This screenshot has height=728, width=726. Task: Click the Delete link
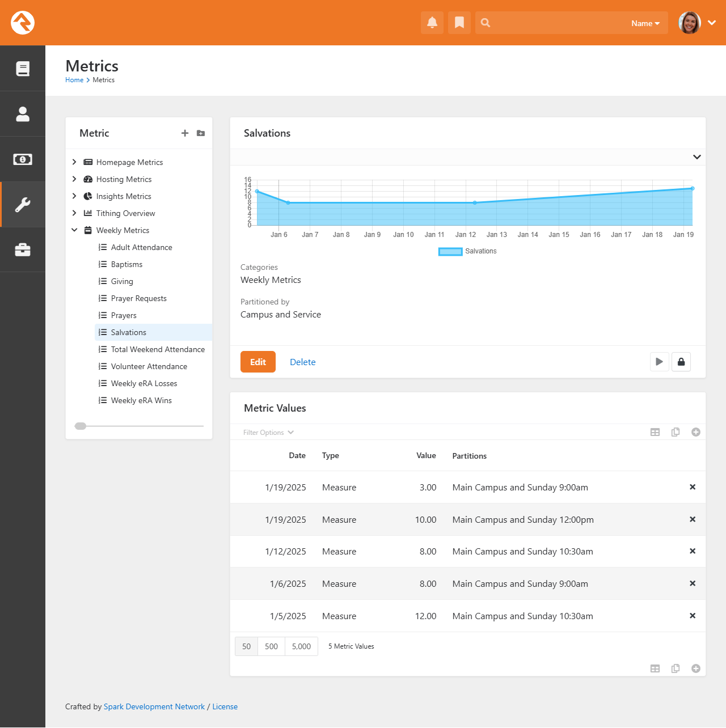point(303,362)
